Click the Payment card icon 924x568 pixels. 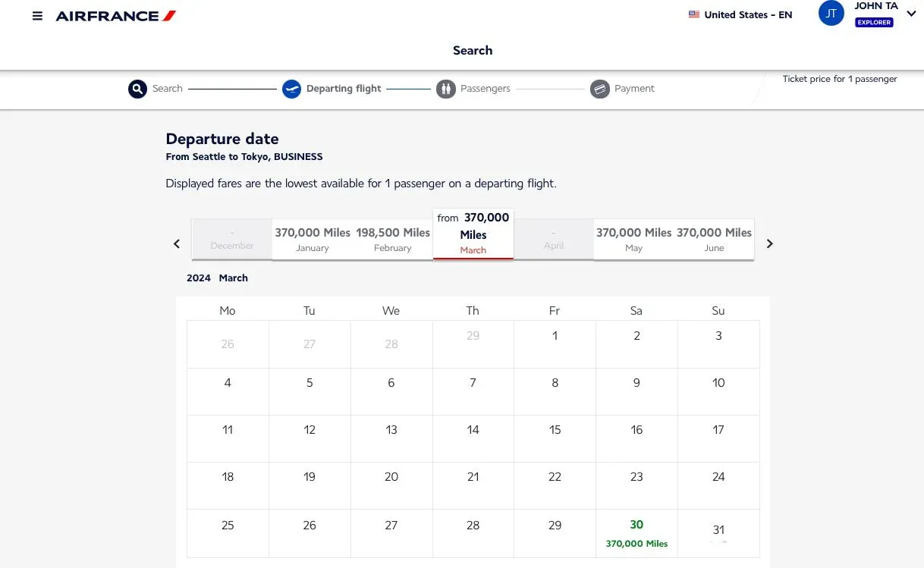[x=600, y=89]
